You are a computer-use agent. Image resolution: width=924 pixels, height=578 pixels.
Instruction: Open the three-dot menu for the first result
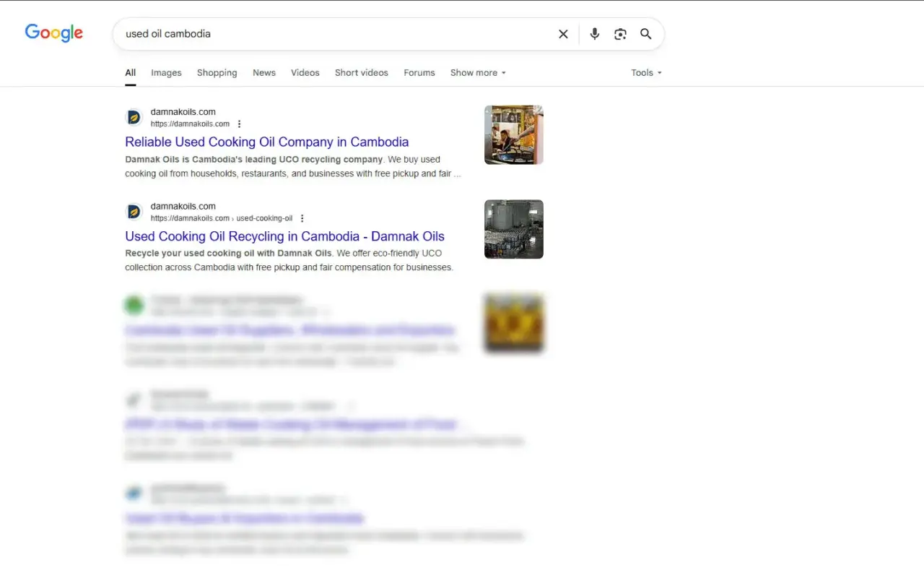tap(239, 124)
